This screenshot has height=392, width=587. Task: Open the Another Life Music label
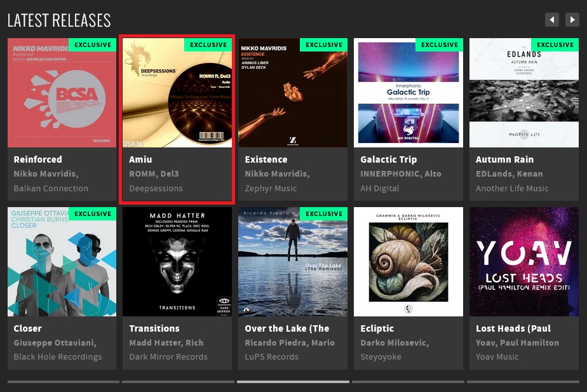click(x=512, y=188)
